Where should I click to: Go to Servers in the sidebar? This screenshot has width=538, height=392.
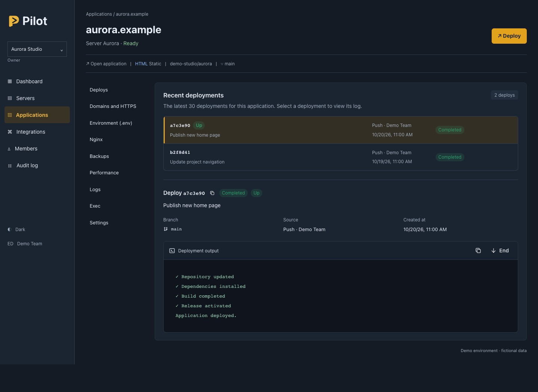tap(37, 98)
